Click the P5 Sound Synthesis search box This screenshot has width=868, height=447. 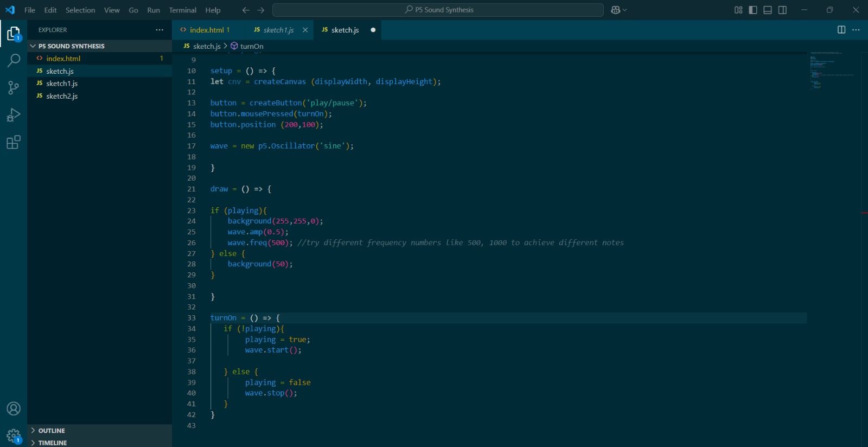point(438,10)
